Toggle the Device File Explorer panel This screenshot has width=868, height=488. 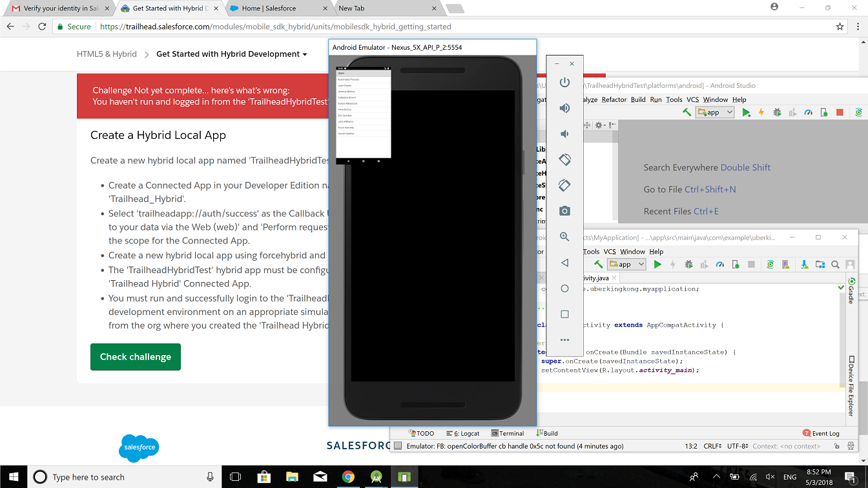pos(851,385)
